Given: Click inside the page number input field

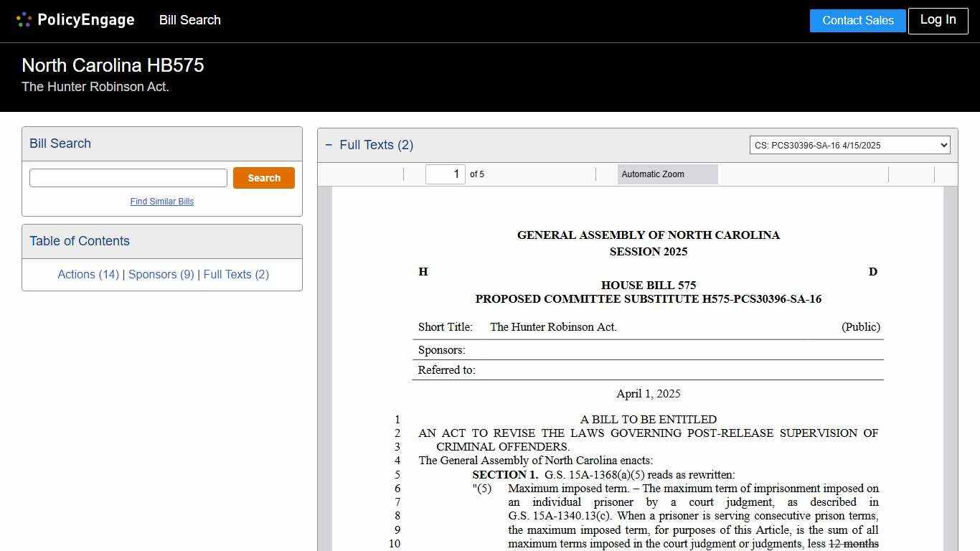Looking at the screenshot, I should 446,174.
